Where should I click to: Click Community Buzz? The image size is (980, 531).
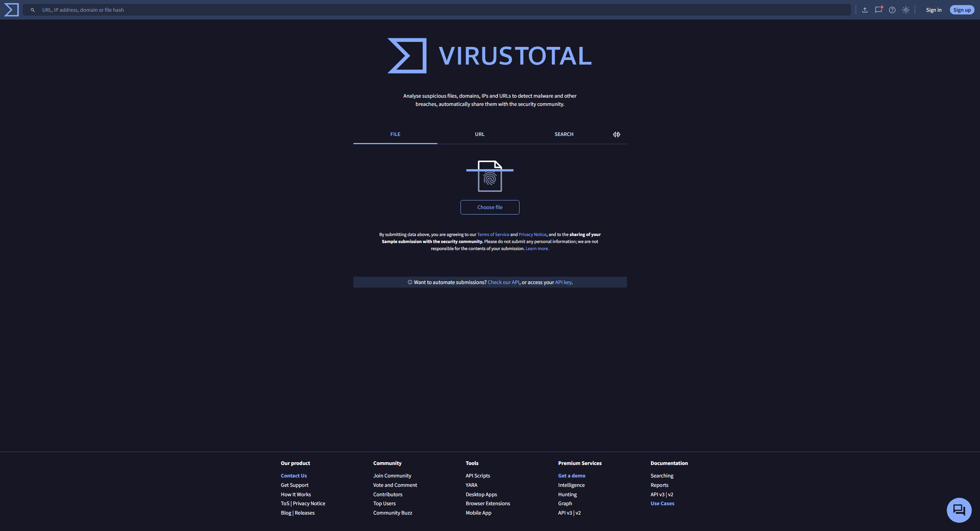click(x=392, y=513)
